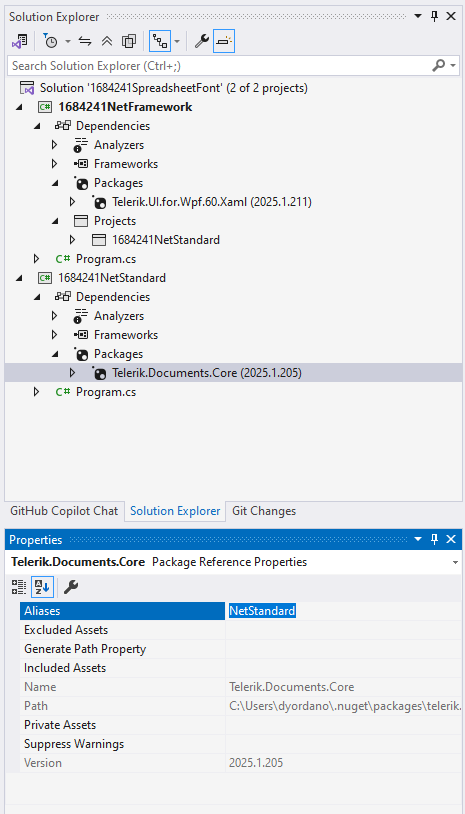Collapse All nodes in Solution Explorer toolbar
The image size is (465, 814).
coord(106,42)
